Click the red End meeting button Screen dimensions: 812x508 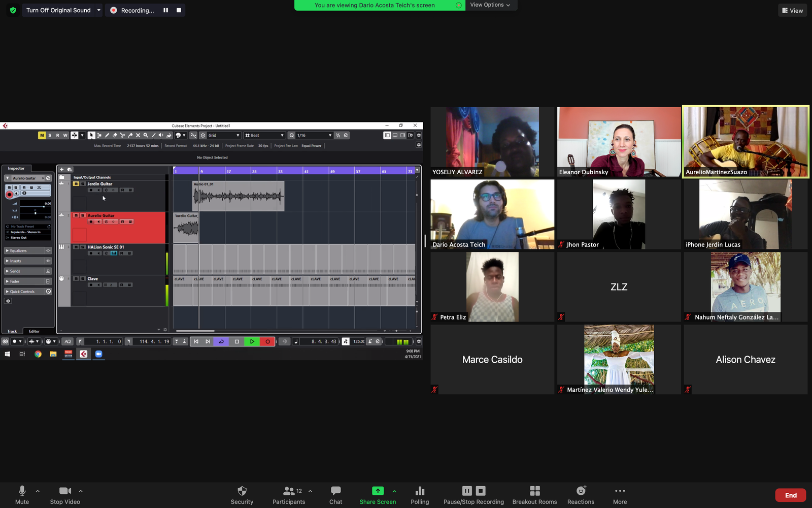pos(790,495)
